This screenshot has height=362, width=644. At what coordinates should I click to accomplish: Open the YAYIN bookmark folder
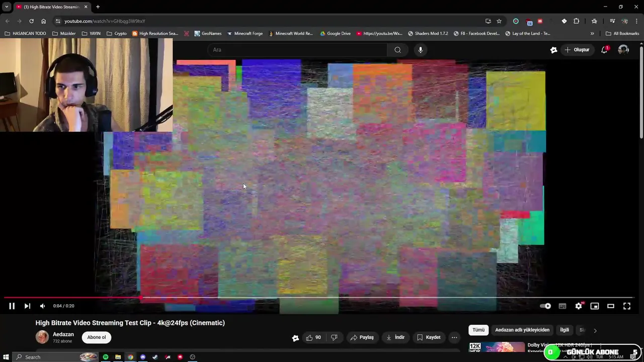coord(91,34)
